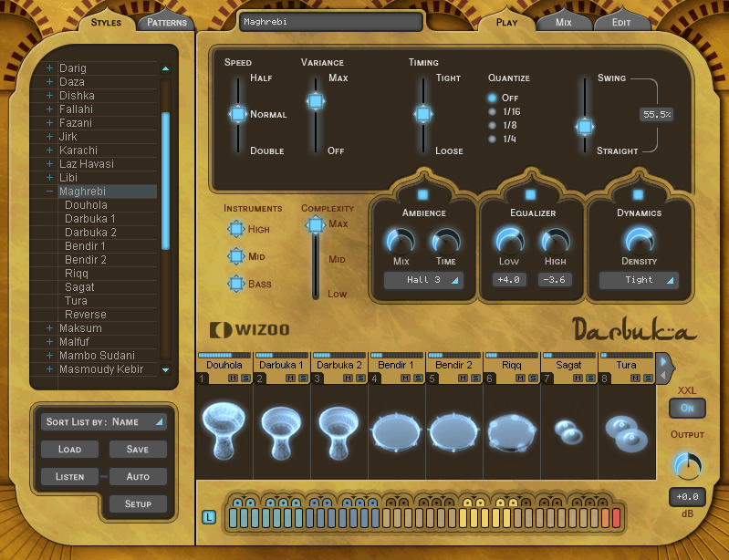Click the Douhola goblet drum image

(224, 431)
